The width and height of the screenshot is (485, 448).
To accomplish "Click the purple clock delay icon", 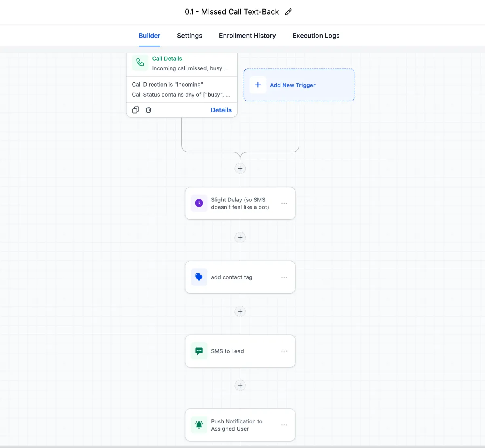I will (199, 203).
